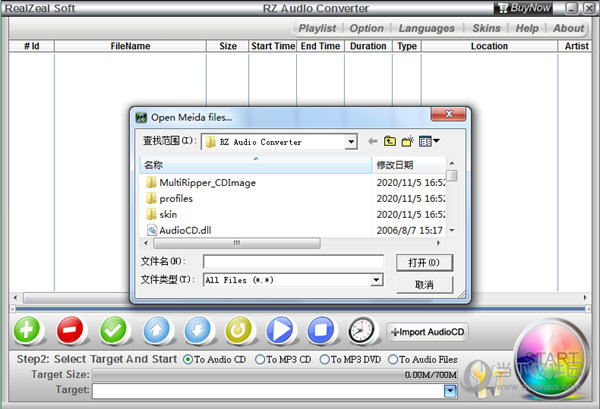
Task: Click the blue play button
Action: pyautogui.click(x=280, y=329)
